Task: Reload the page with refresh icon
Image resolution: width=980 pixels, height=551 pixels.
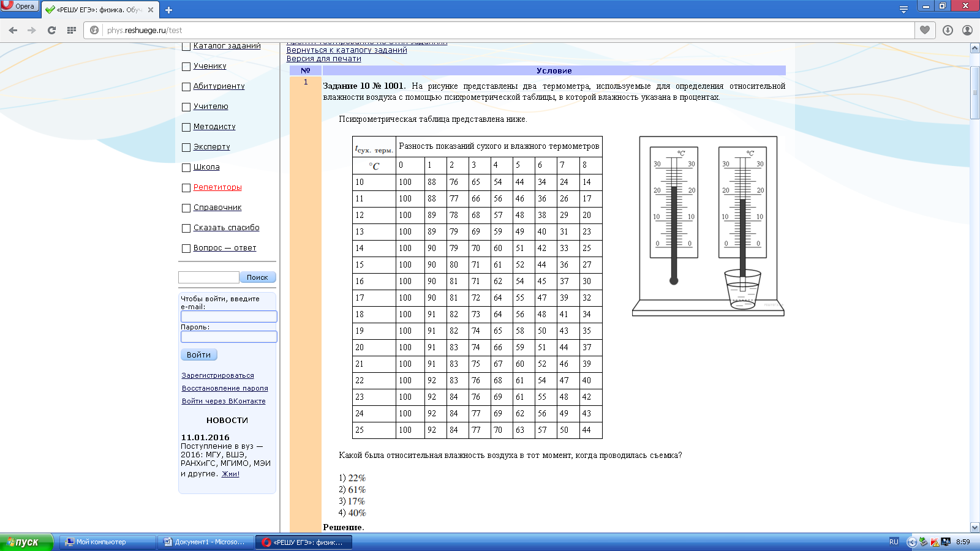Action: point(51,30)
